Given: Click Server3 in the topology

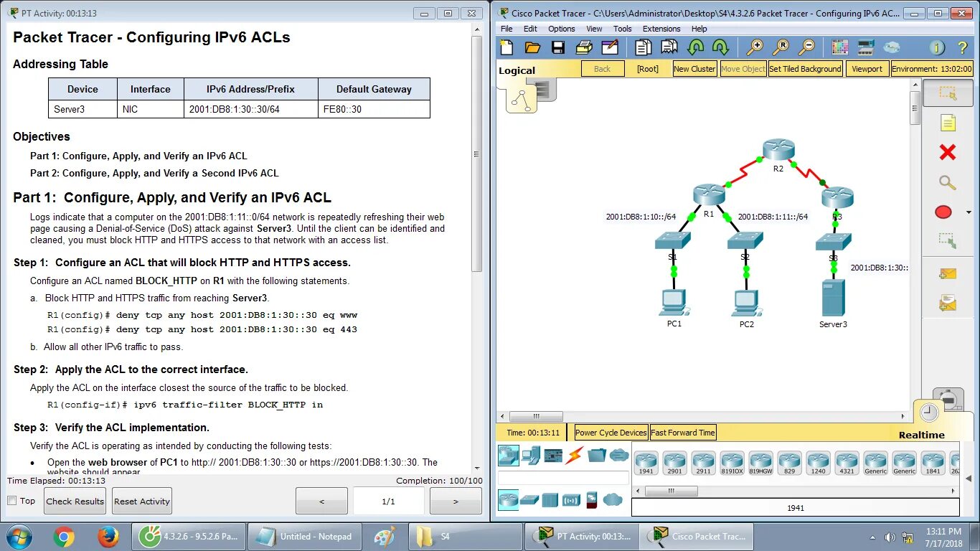Looking at the screenshot, I should pos(833,298).
